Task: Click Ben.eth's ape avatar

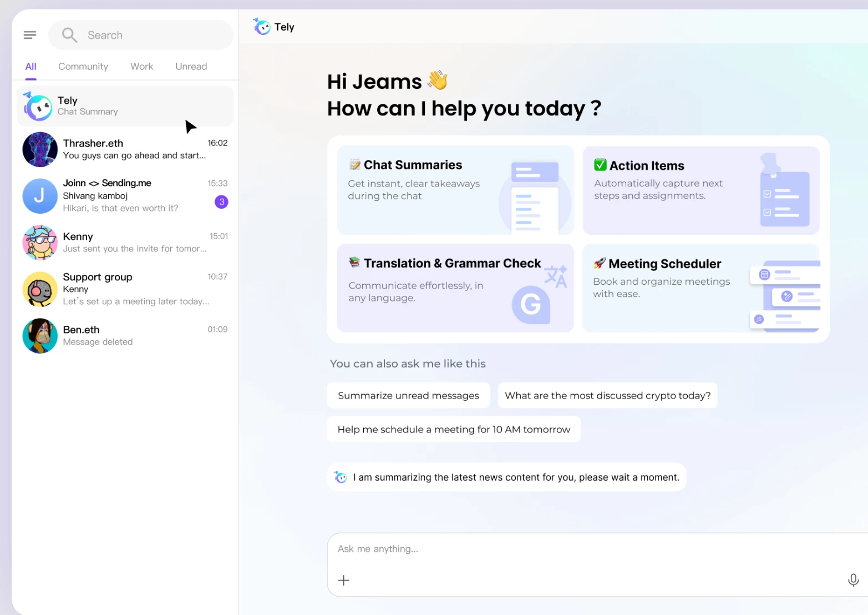Action: coord(40,336)
